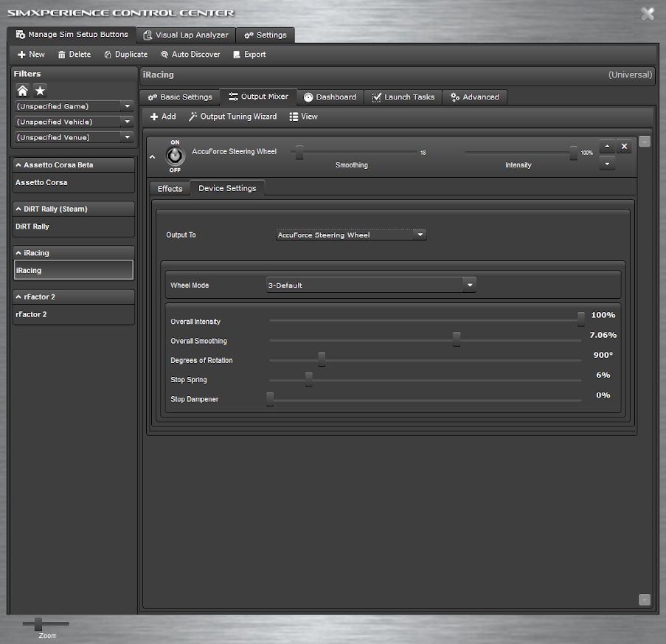Click the Add plus icon in Output Mixer
666x644 pixels.
pyautogui.click(x=154, y=117)
